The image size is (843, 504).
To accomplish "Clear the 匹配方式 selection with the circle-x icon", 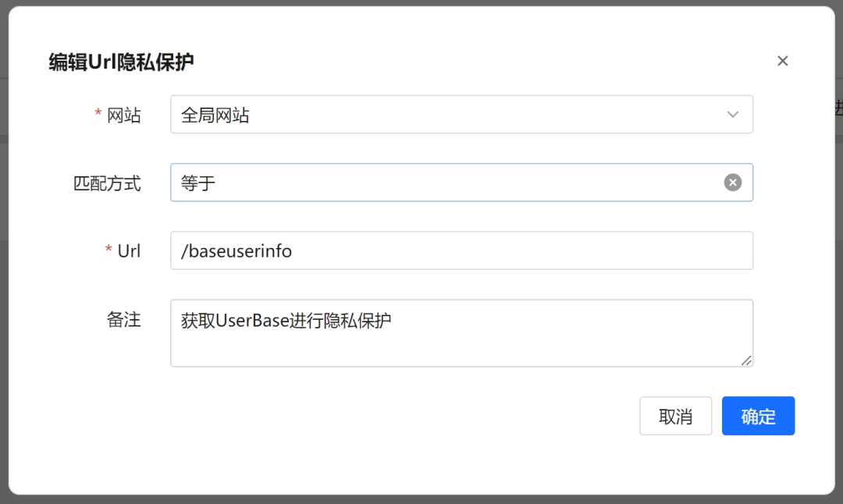I will pyautogui.click(x=732, y=183).
